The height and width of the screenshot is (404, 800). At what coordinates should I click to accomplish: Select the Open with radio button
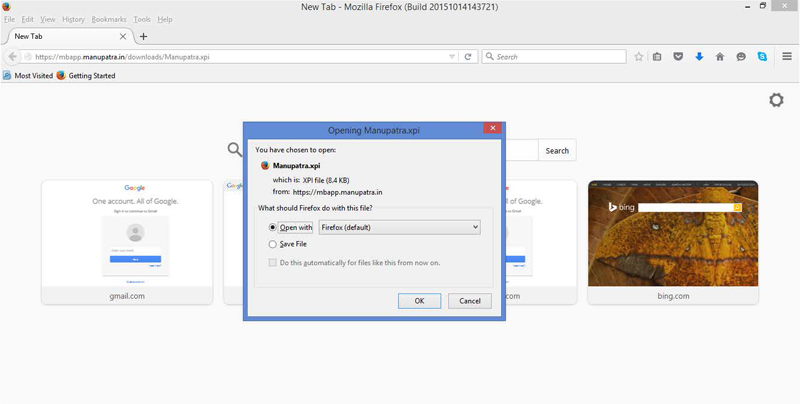coord(272,228)
